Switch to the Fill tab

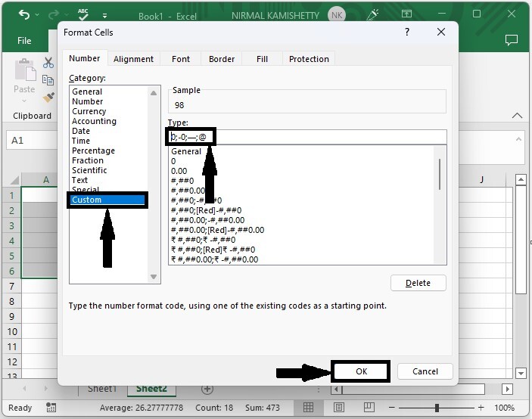(262, 59)
